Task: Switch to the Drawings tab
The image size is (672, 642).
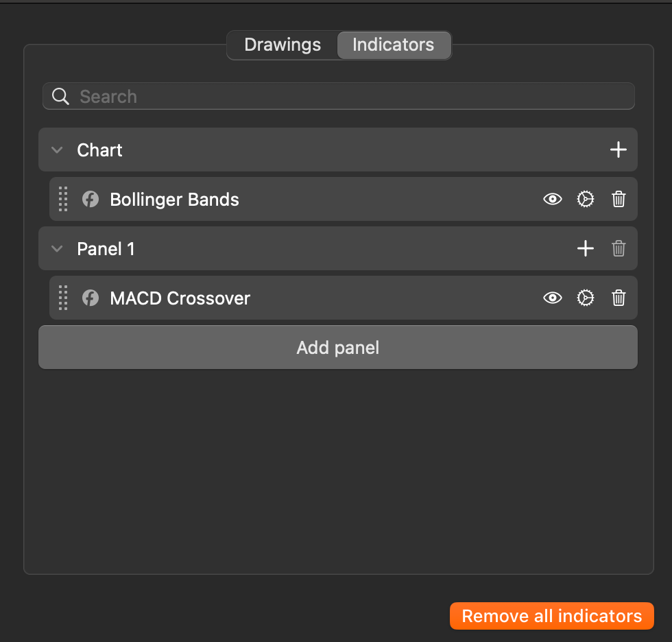Action: click(283, 45)
